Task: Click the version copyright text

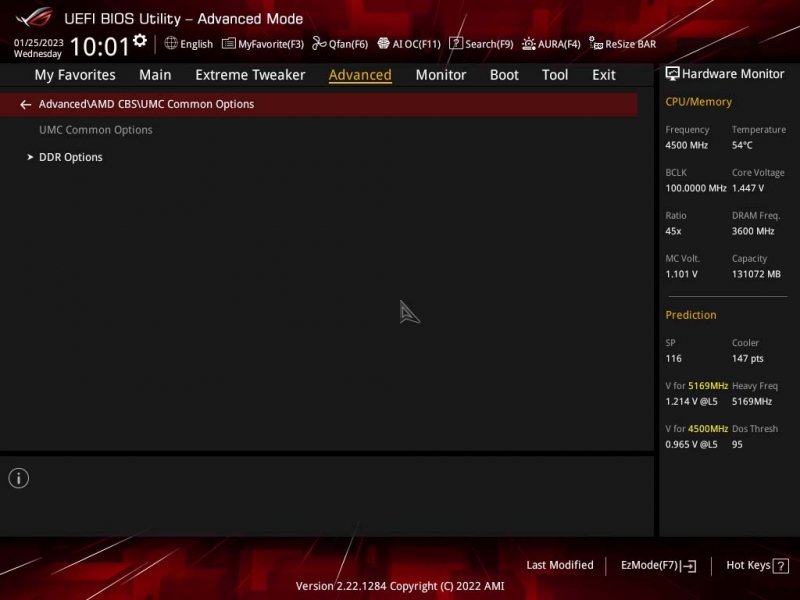Action: coord(400,586)
